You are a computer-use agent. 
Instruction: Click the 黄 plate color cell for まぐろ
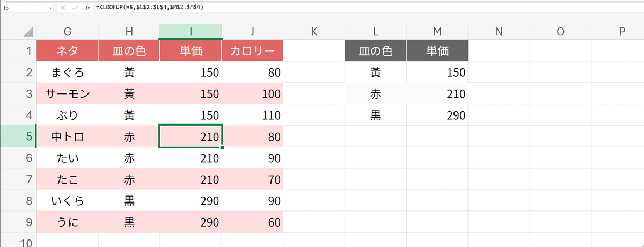(x=129, y=72)
